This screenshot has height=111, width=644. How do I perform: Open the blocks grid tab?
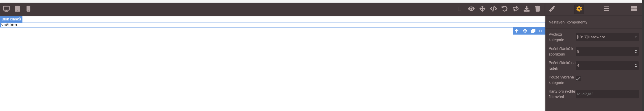click(634, 9)
